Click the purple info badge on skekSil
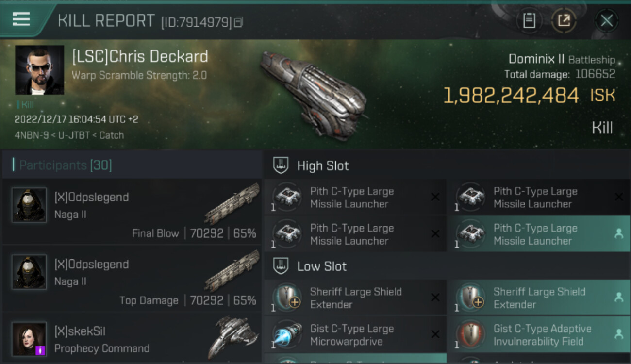 (x=41, y=350)
